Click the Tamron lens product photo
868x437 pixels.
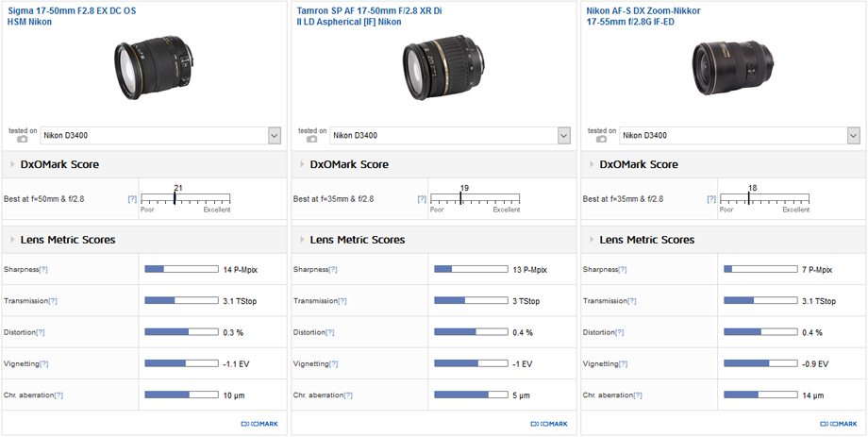click(443, 69)
